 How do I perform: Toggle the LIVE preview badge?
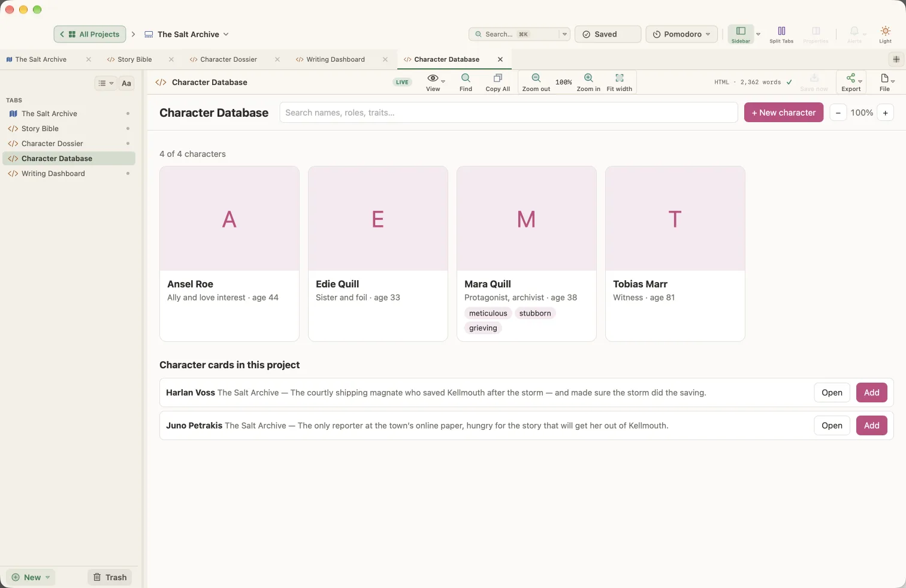click(x=402, y=82)
